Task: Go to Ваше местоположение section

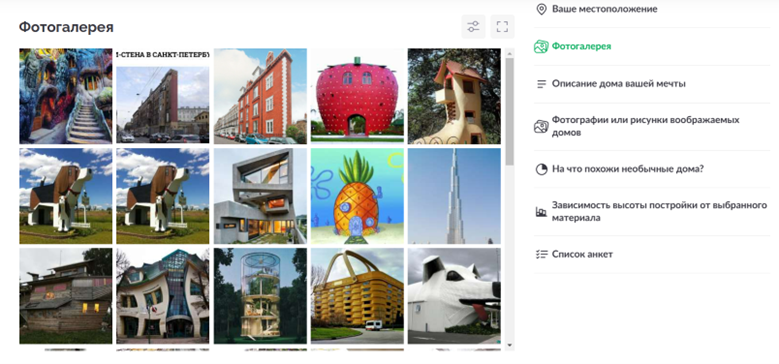Action: (x=605, y=9)
